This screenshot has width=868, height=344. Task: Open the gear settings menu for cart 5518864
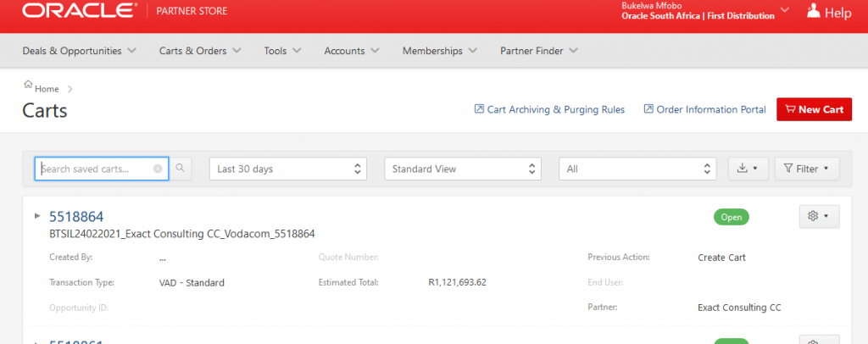click(819, 217)
